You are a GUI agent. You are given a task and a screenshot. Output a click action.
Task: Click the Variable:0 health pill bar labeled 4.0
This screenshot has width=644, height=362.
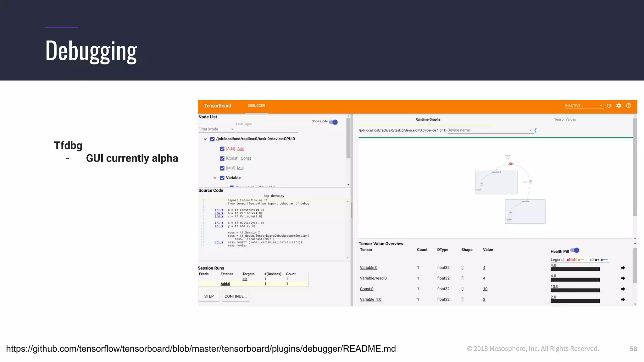(x=575, y=269)
